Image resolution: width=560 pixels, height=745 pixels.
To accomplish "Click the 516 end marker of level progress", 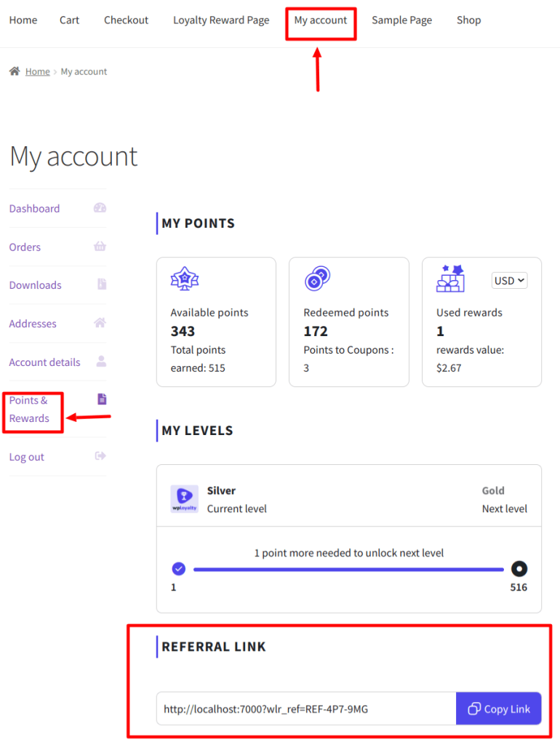I will (x=519, y=569).
